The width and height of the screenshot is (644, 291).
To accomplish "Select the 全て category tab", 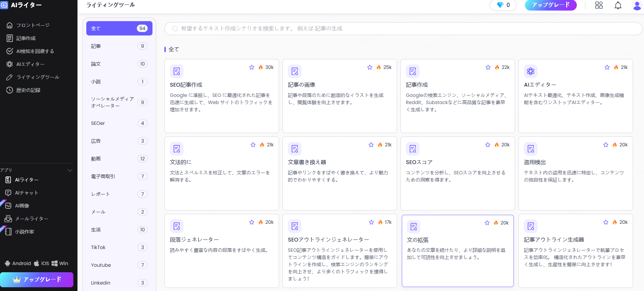I will tap(119, 28).
